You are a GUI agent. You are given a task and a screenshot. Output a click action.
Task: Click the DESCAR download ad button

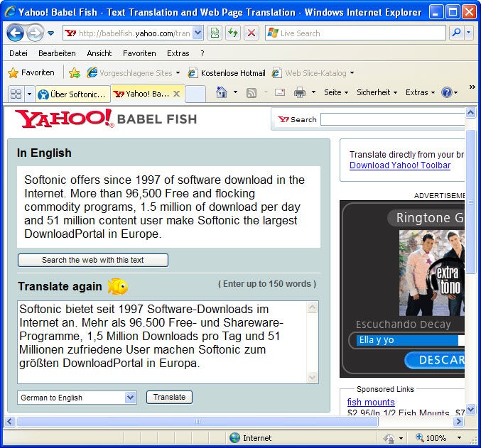point(435,360)
